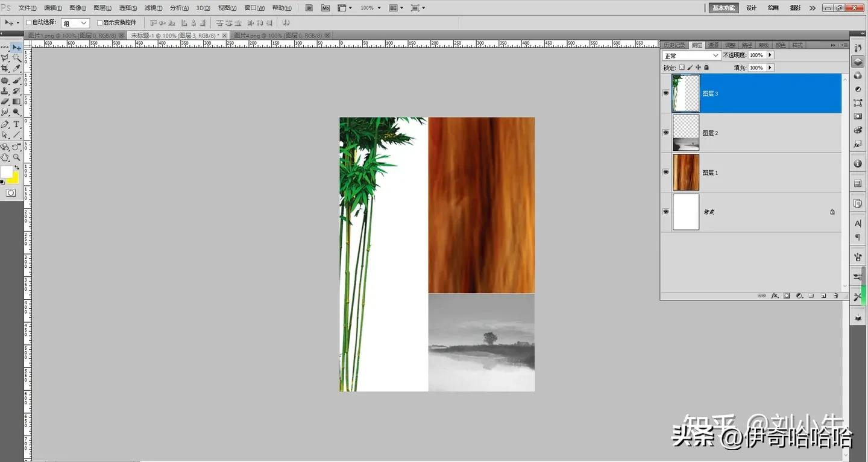
Task: Open the auto-select 组 dropdown
Action: pos(75,23)
